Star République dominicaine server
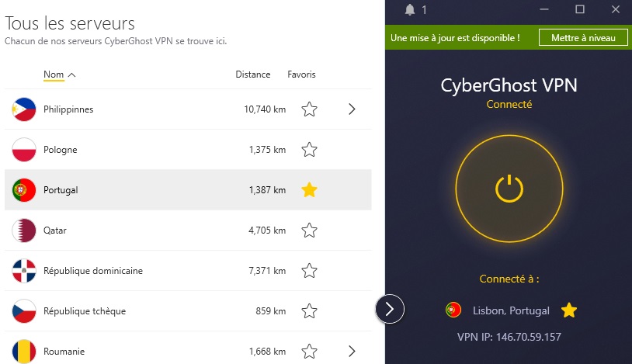Viewport: 632px width, 364px height. 309,271
